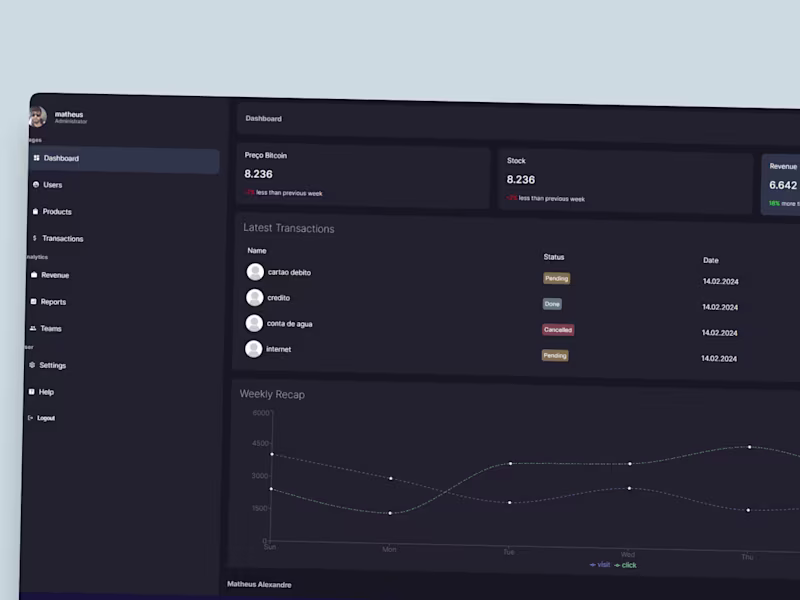Click the Revenue briefcase icon
The height and width of the screenshot is (600, 800).
click(34, 274)
